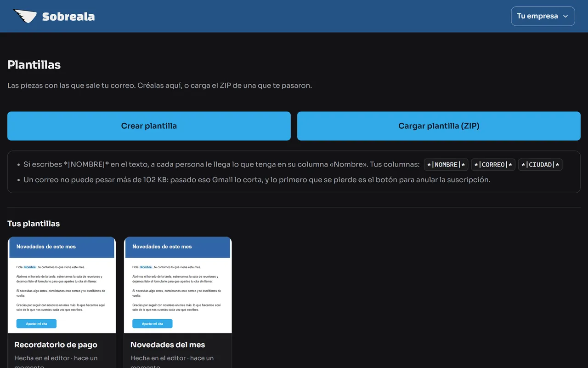The image size is (588, 368).
Task: Click the Nombre tag in Recordatorio de pago preview
Action: click(x=30, y=267)
